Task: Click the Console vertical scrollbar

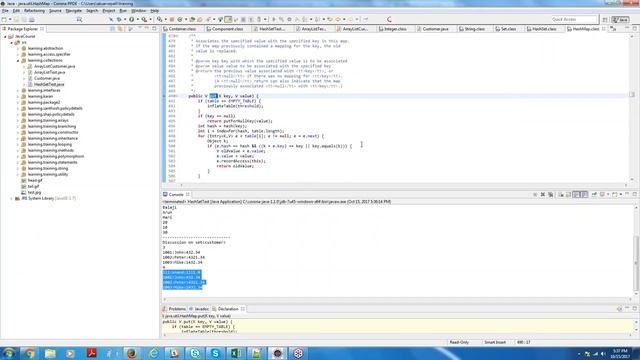Action: [x=636, y=249]
